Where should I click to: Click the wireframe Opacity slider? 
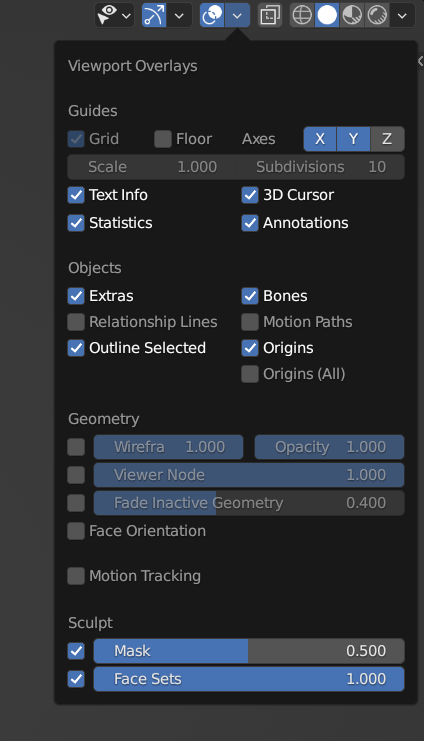click(x=329, y=447)
